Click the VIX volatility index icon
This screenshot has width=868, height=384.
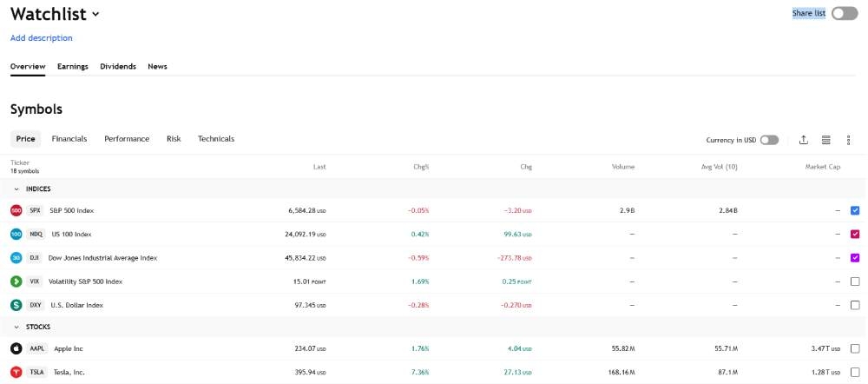[x=16, y=281]
